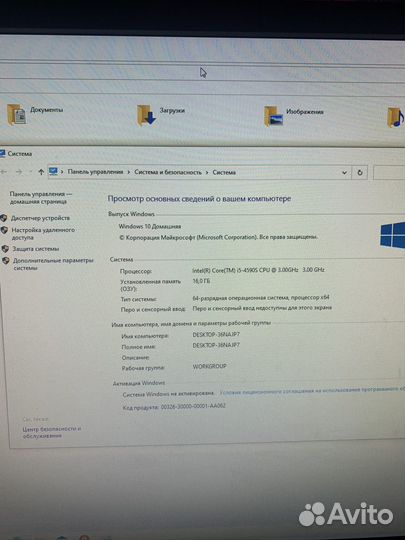This screenshot has width=405, height=540.
Task: Click shield icon beside Защита системы
Action: (x=5, y=249)
